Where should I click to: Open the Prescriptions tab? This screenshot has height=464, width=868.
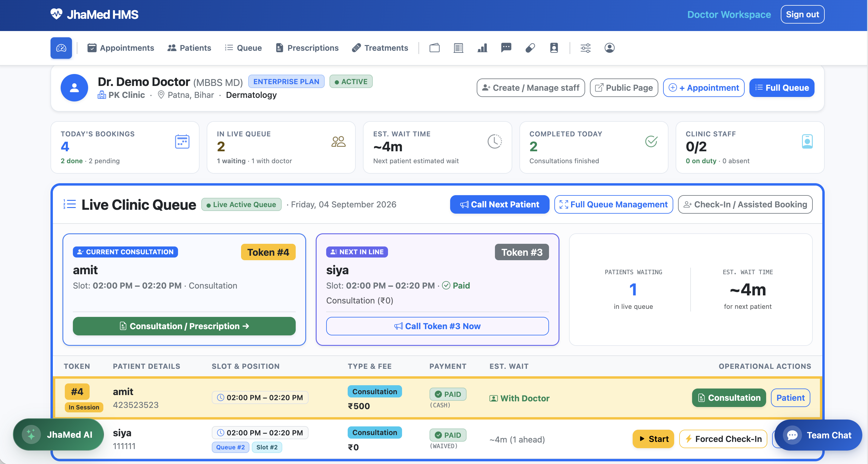307,48
